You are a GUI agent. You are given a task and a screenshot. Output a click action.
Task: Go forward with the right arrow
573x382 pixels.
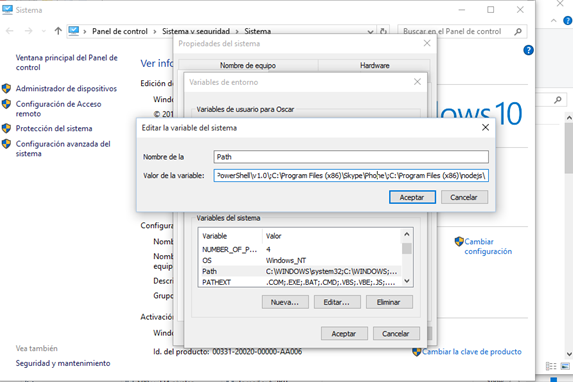pyautogui.click(x=29, y=31)
